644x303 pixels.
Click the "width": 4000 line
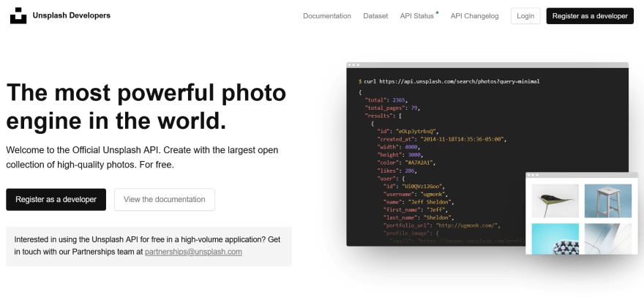pos(398,147)
